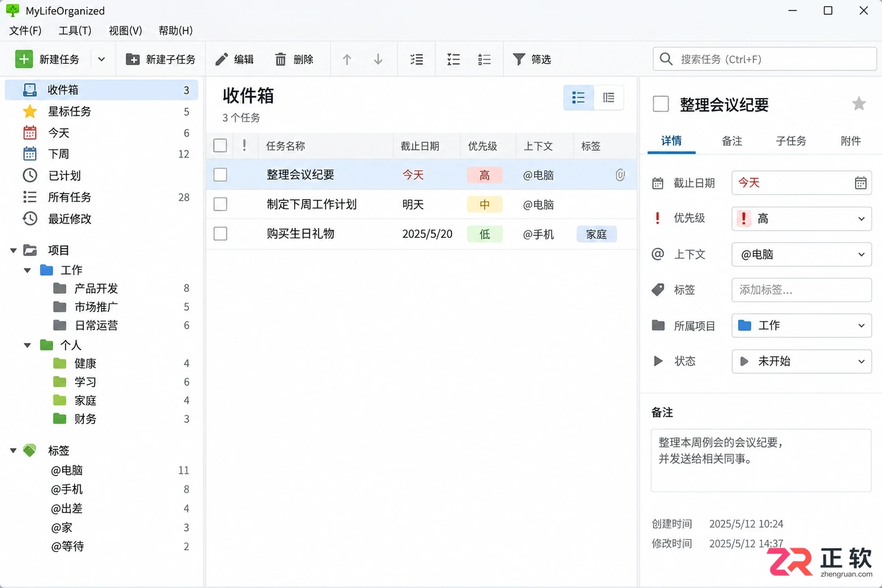Image resolution: width=882 pixels, height=588 pixels.
Task: Open 所有任务 list view
Action: pos(102,197)
